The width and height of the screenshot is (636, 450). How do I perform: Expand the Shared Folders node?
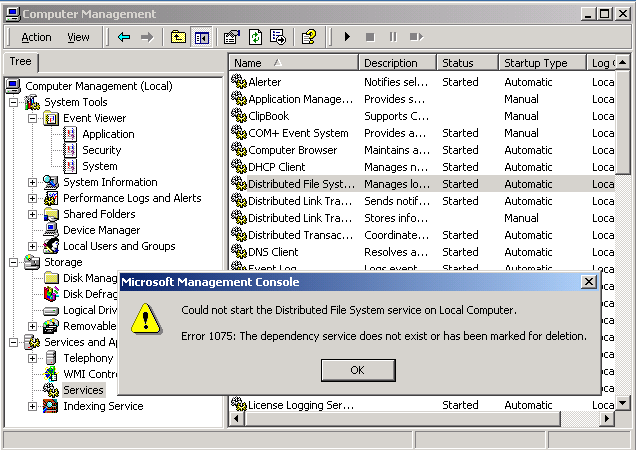(32, 214)
